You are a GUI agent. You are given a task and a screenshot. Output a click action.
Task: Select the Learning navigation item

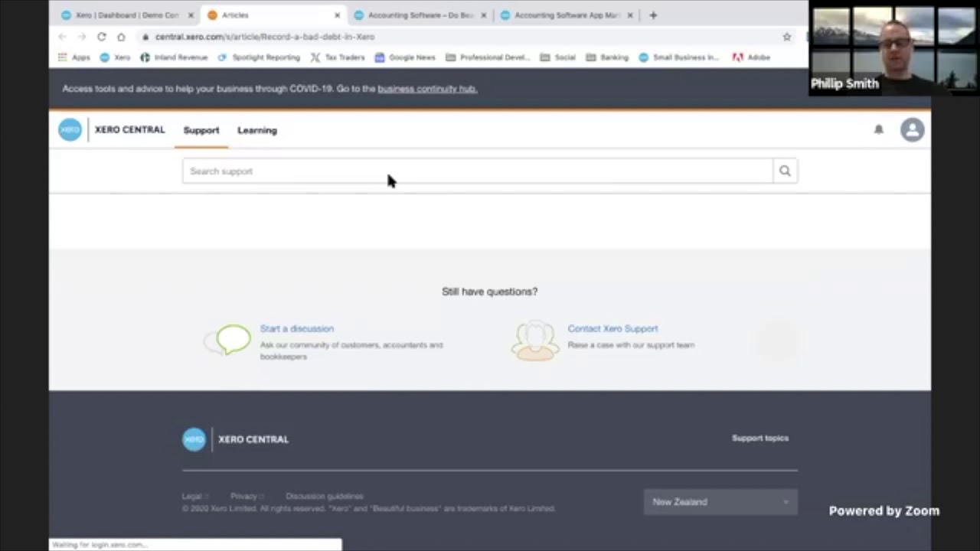coord(257,130)
